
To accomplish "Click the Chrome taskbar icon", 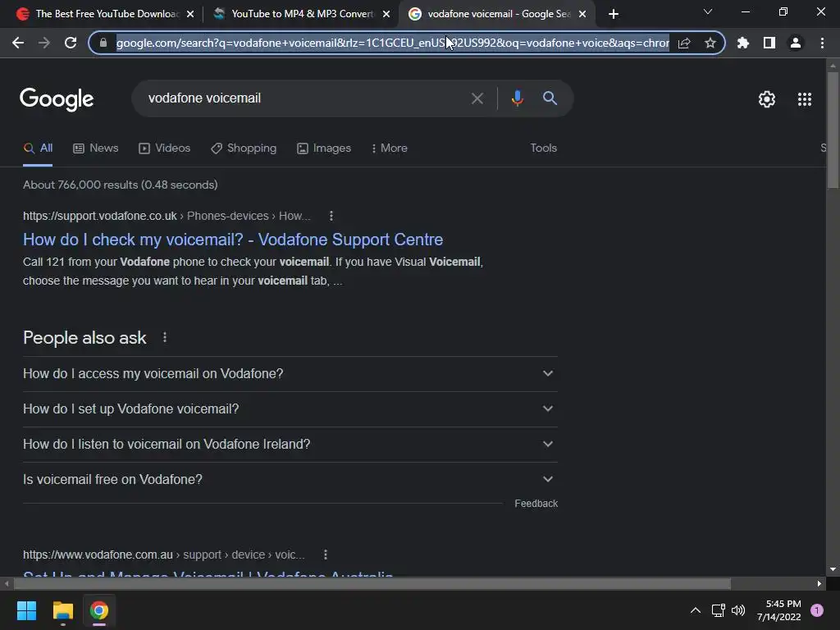I will [x=99, y=610].
